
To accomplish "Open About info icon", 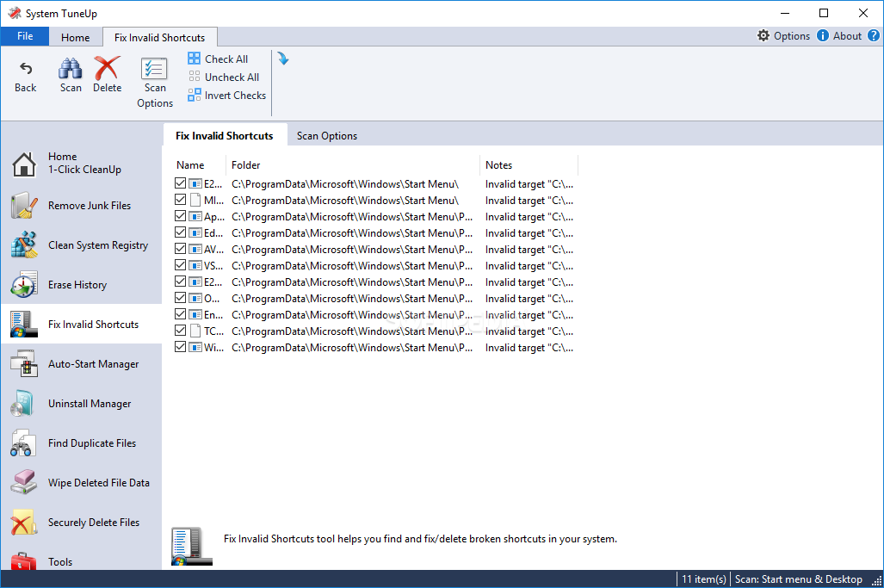I will coord(823,35).
